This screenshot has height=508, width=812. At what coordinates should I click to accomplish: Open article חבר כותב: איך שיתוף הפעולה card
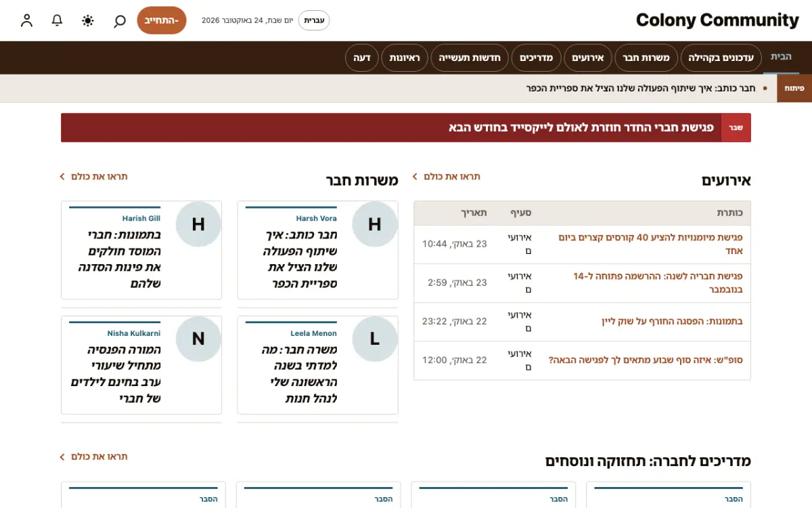coord(300,259)
